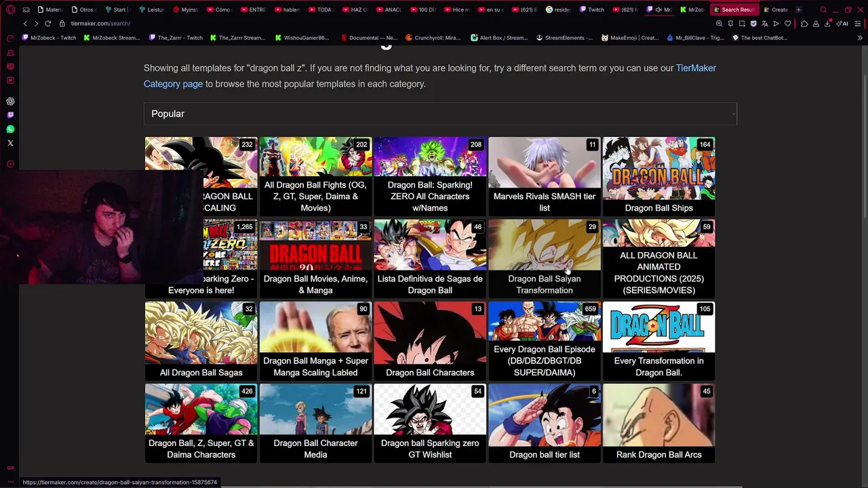Open the Opera GX main menu icon
This screenshot has width=868, height=488.
[x=10, y=9]
